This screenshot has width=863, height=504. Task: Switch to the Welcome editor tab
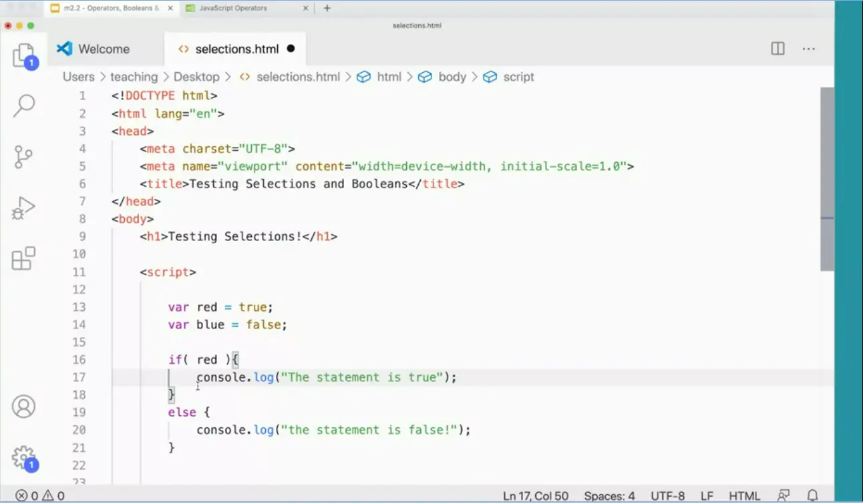click(x=104, y=49)
